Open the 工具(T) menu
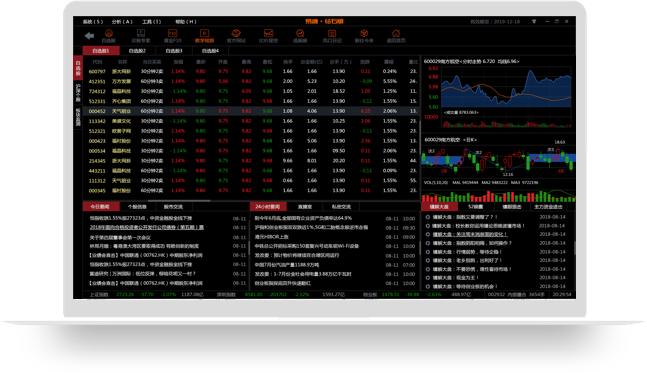Image resolution: width=647 pixels, height=373 pixels. pos(152,21)
